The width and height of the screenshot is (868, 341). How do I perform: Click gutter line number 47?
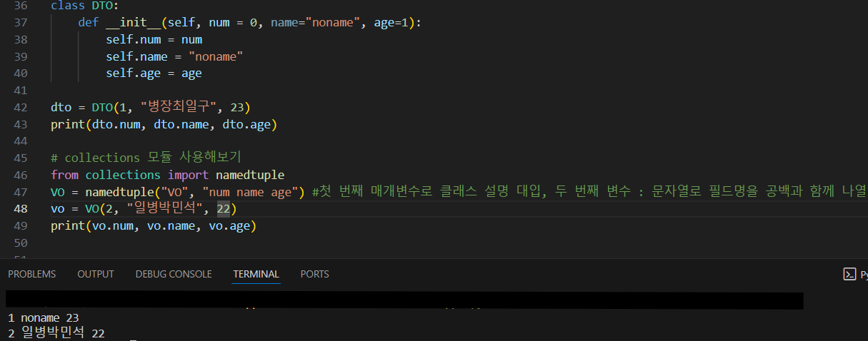click(20, 192)
